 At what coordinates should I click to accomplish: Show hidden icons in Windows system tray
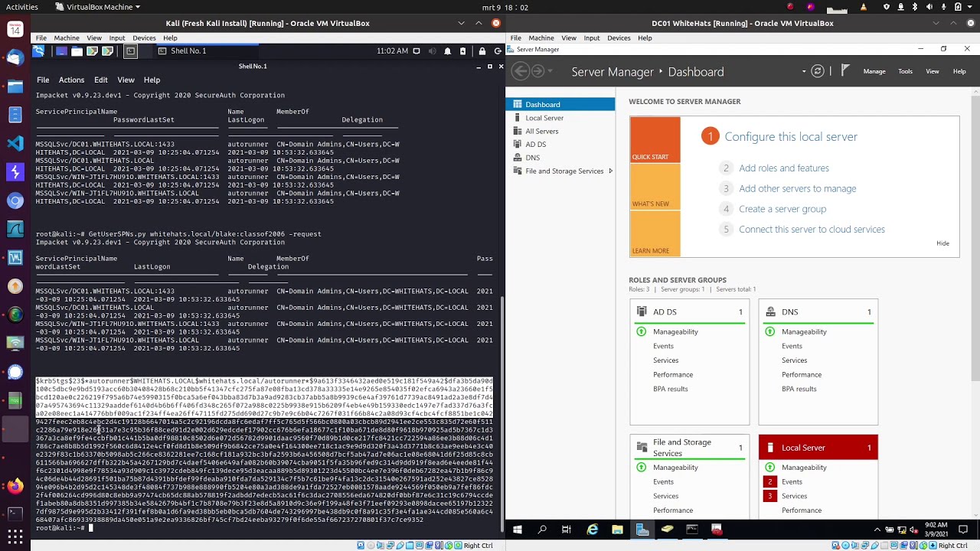pyautogui.click(x=877, y=530)
